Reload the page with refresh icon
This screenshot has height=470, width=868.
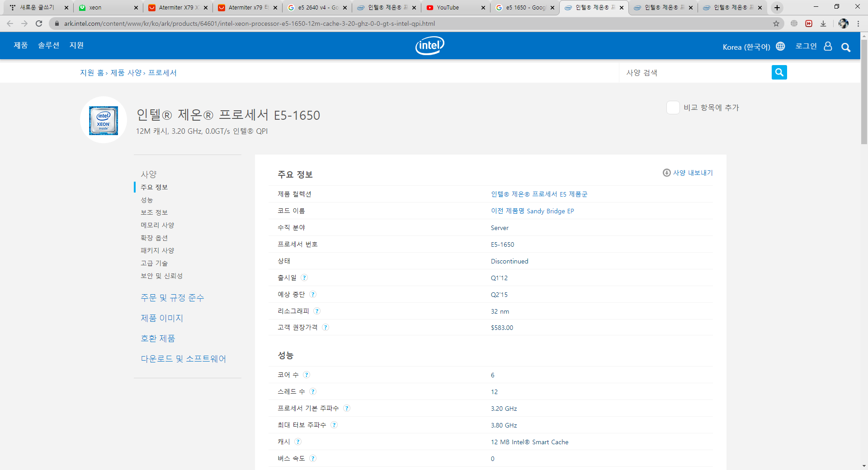39,23
